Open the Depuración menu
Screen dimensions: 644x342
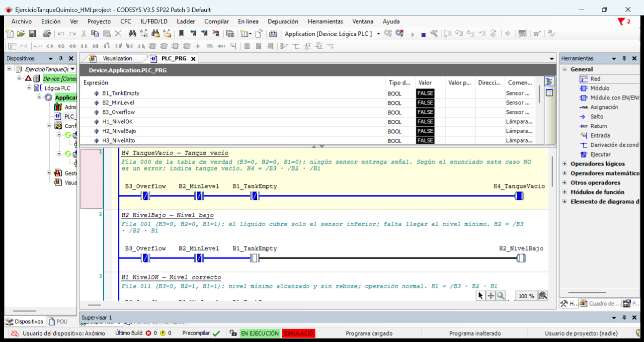coord(283,21)
